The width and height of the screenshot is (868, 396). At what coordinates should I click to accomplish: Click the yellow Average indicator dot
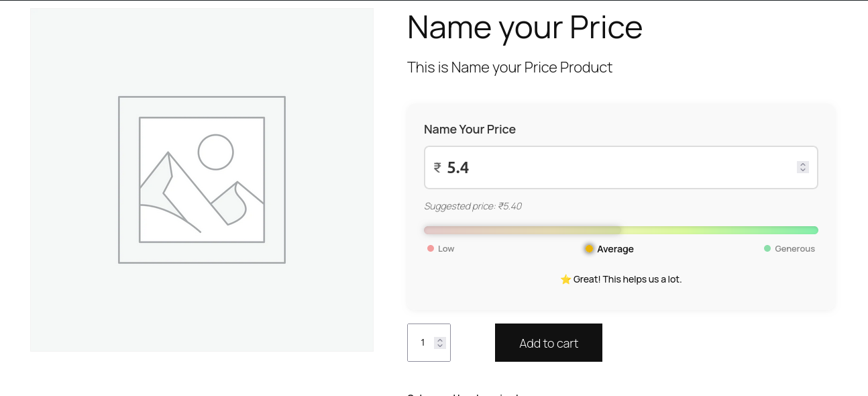click(x=589, y=249)
